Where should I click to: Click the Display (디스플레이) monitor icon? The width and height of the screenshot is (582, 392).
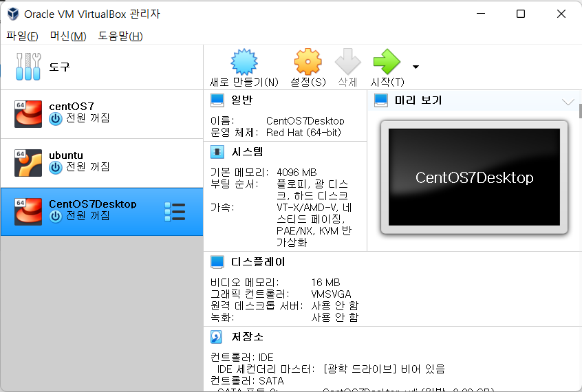pos(217,262)
